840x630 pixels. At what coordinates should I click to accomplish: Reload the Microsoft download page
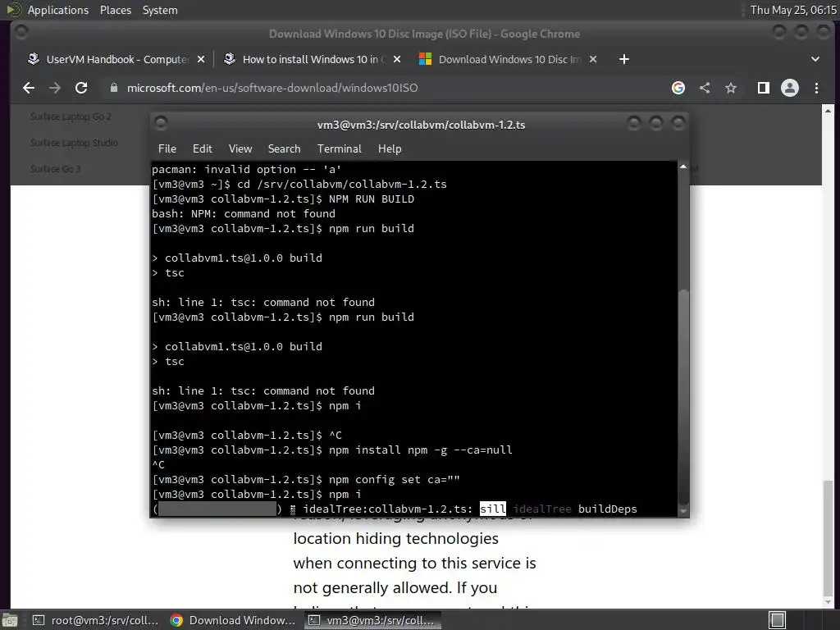[81, 88]
